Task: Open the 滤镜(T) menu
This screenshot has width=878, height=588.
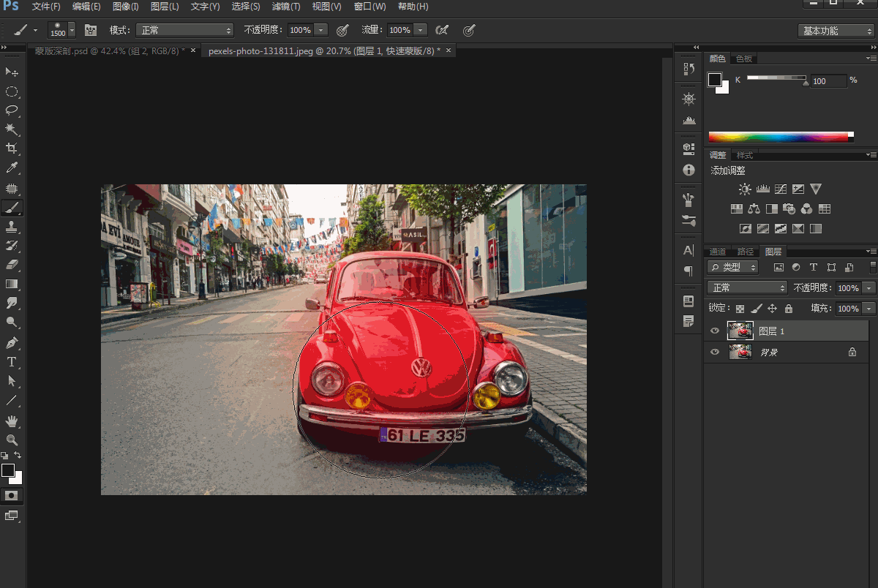Action: (285, 7)
